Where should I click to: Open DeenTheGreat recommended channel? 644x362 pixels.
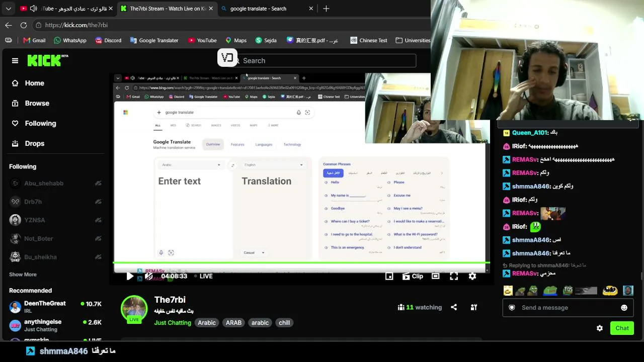tap(55, 307)
